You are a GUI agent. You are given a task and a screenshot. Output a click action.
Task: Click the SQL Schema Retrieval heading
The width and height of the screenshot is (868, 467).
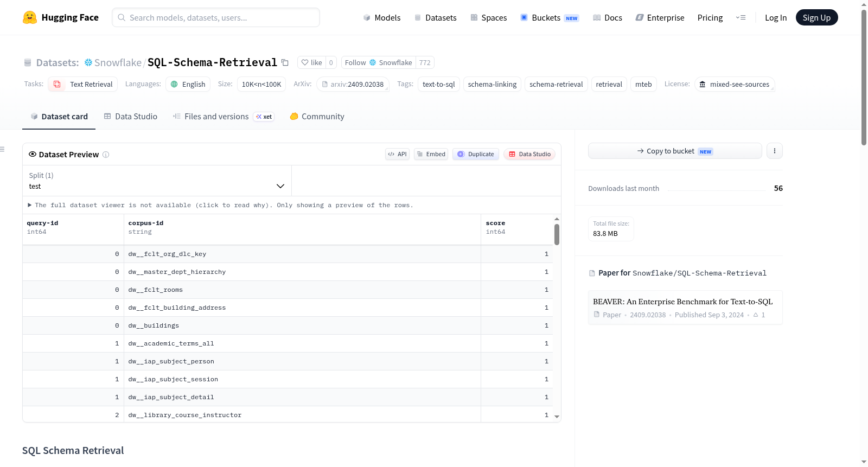pos(73,451)
